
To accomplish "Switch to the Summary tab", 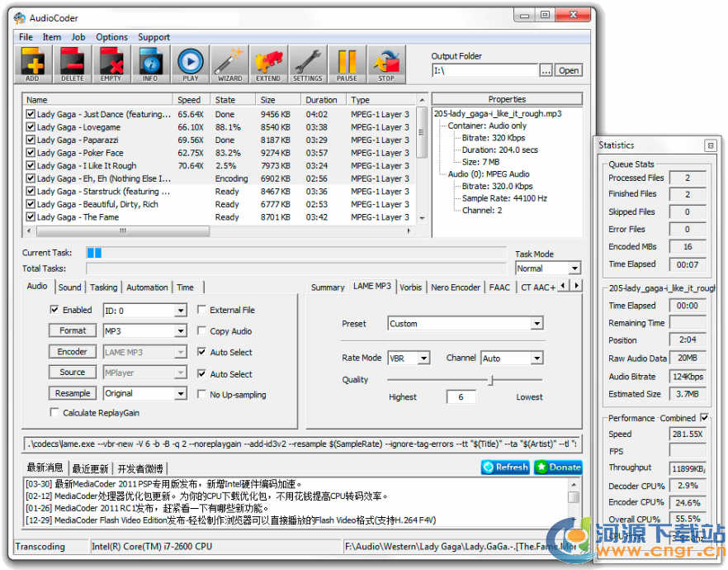I will point(328,287).
